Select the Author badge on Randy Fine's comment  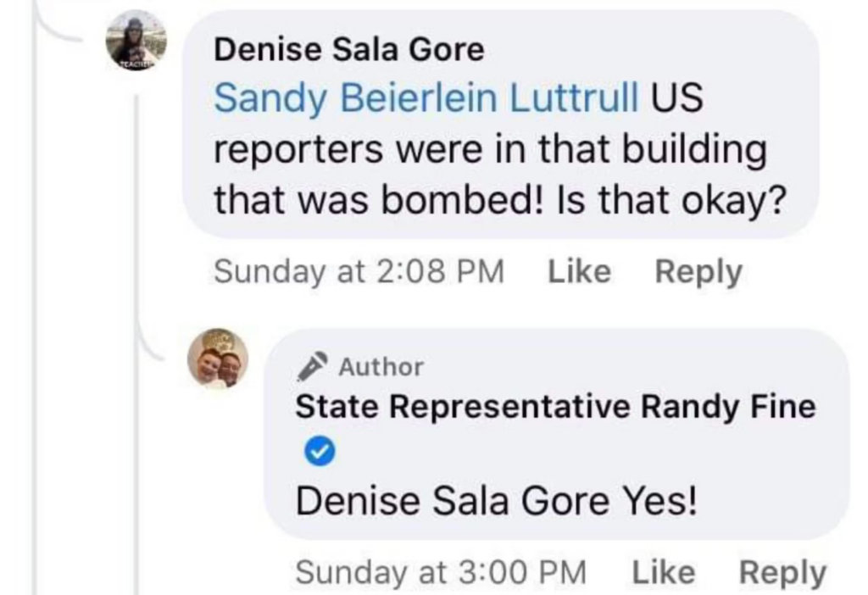pyautogui.click(x=360, y=366)
